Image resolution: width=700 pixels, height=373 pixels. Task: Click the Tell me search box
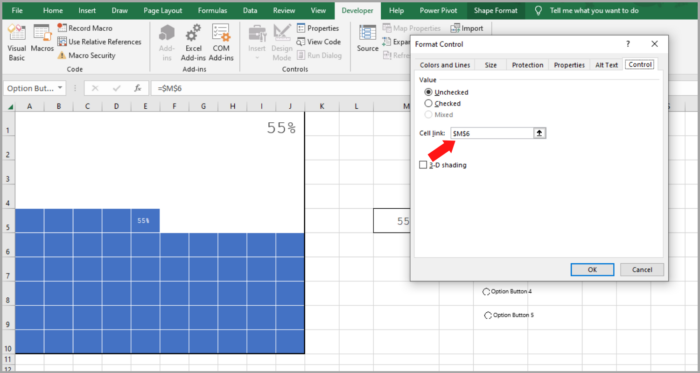point(594,10)
